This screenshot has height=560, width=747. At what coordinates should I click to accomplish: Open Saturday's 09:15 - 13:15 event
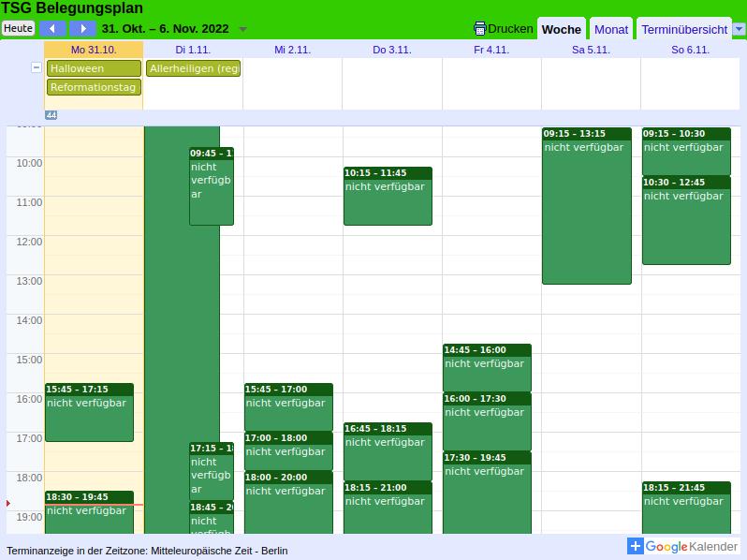tap(586, 206)
